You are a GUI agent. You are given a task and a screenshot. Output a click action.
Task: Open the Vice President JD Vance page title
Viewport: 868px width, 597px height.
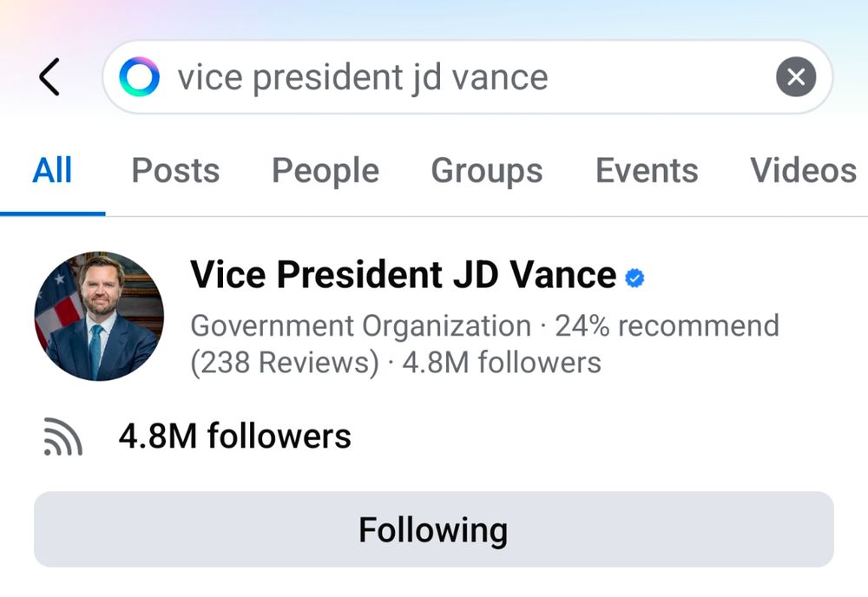point(403,276)
